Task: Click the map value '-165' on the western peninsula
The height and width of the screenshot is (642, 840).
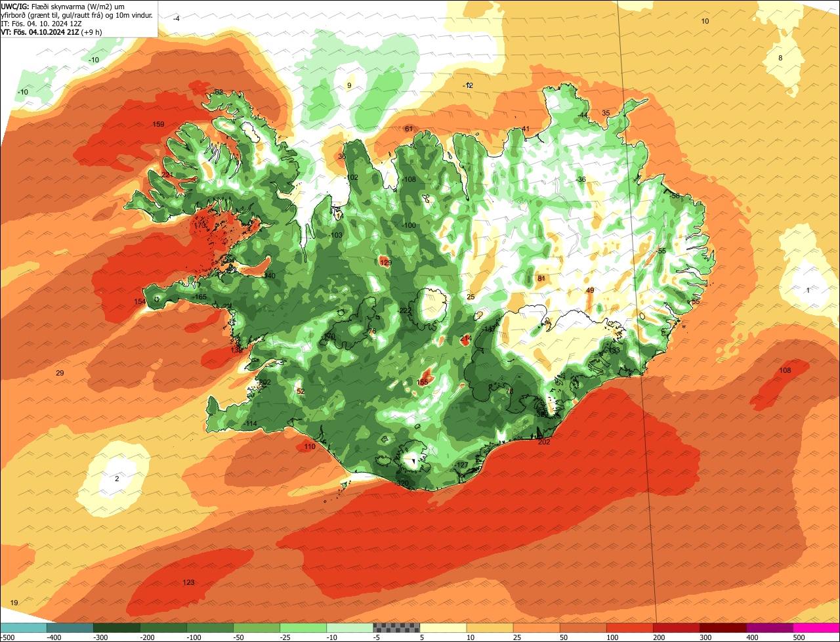Action: [x=200, y=297]
